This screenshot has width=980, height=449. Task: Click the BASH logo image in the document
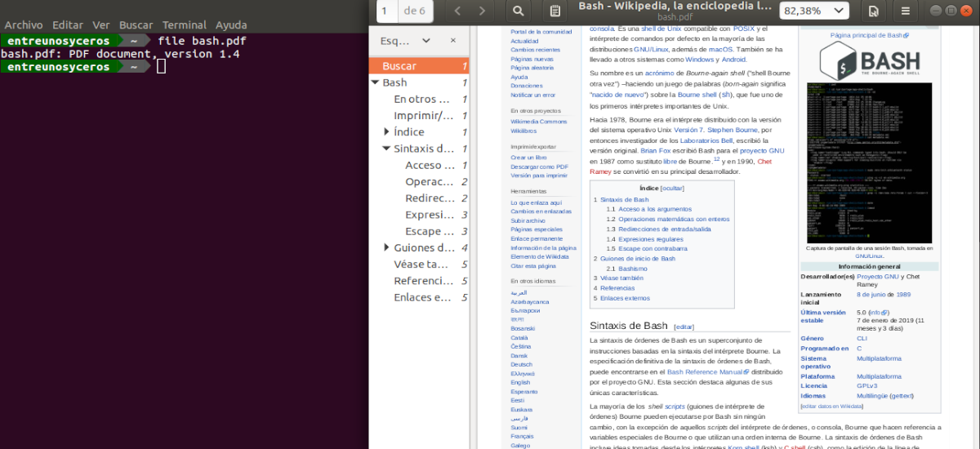pyautogui.click(x=869, y=61)
